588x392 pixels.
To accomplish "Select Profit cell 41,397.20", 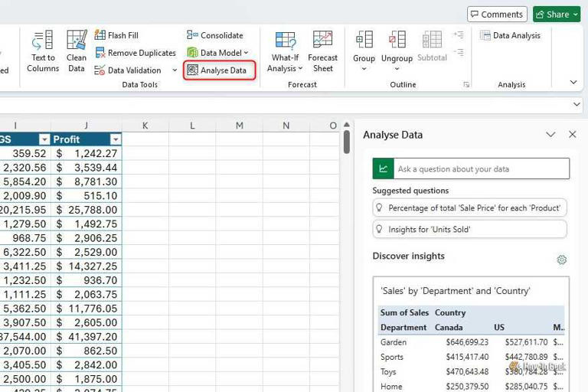I will coord(87,336).
